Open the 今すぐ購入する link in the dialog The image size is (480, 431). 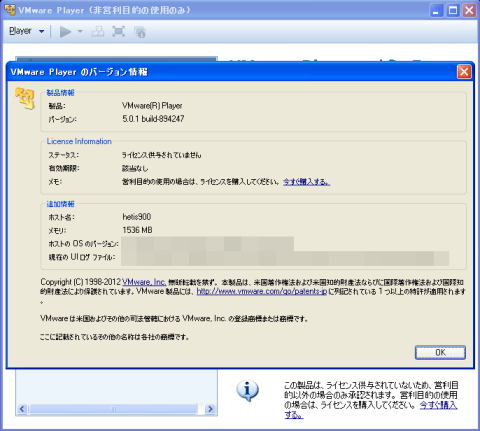(x=306, y=182)
